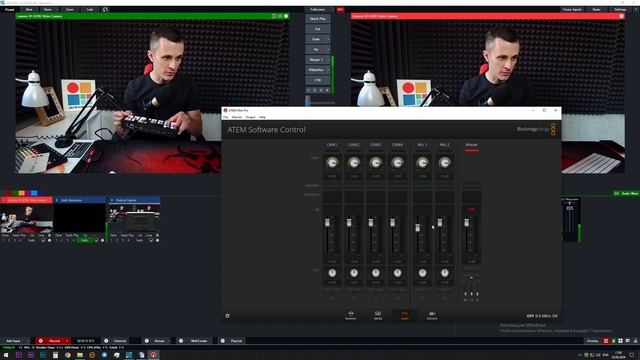Select the black second input thumbnail

tap(80, 218)
